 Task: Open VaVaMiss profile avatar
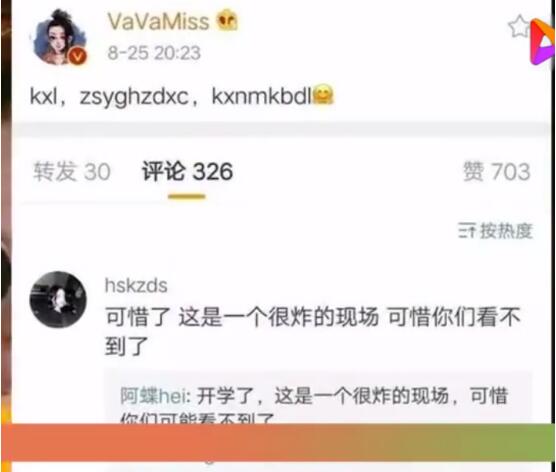tap(60, 37)
